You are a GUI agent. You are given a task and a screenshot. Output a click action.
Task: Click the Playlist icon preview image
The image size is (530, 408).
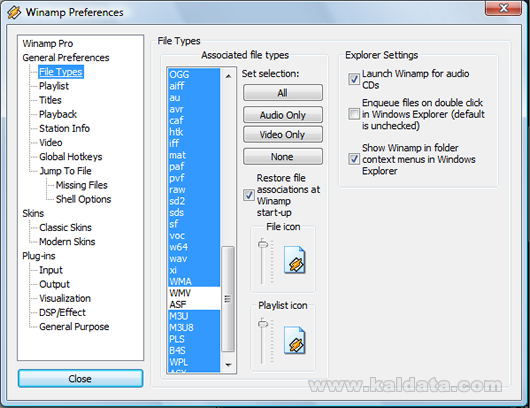tap(295, 340)
